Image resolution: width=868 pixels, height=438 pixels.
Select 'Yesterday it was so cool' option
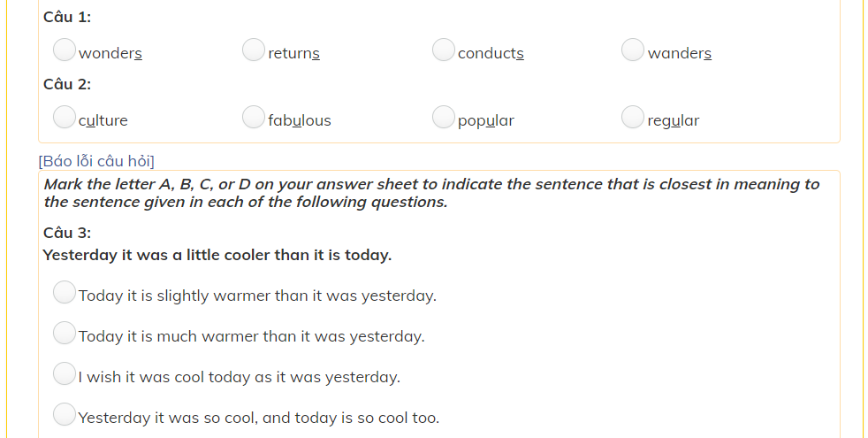pyautogui.click(x=65, y=414)
